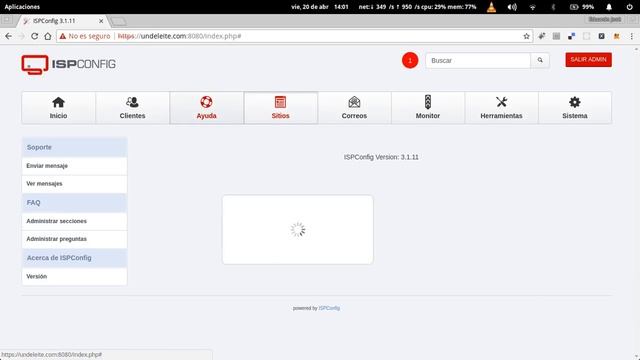Follow the ISPConfig footer link
The image size is (640, 360).
click(x=329, y=308)
